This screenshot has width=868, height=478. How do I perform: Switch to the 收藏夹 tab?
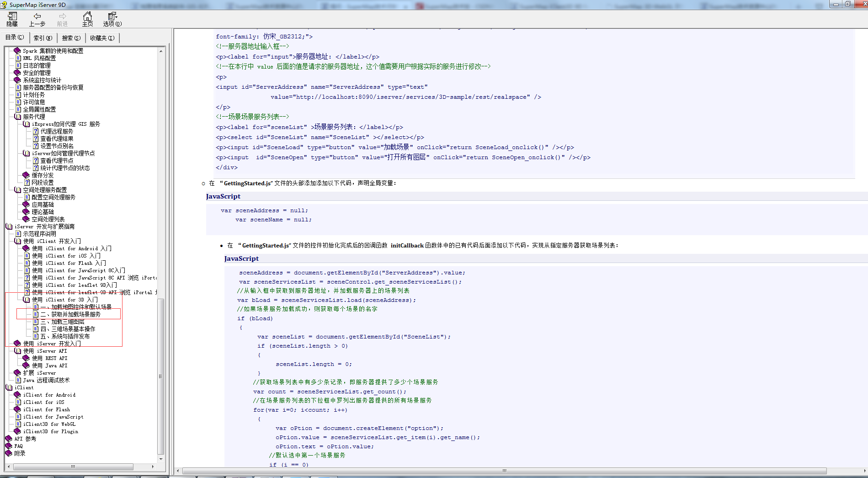pos(102,38)
